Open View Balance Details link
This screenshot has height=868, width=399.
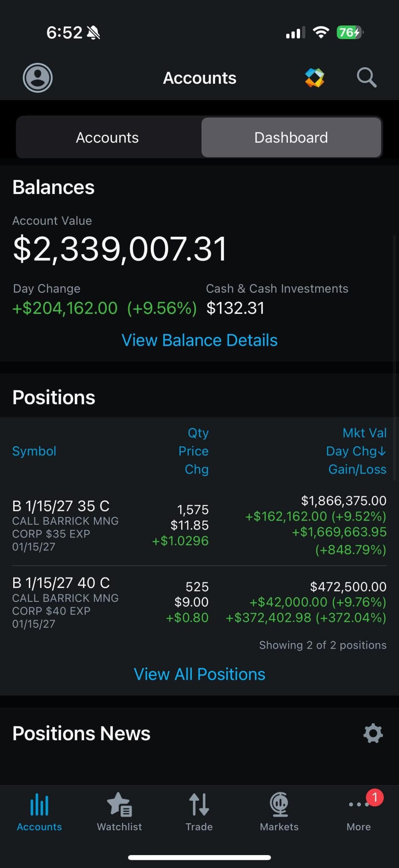[x=199, y=340]
